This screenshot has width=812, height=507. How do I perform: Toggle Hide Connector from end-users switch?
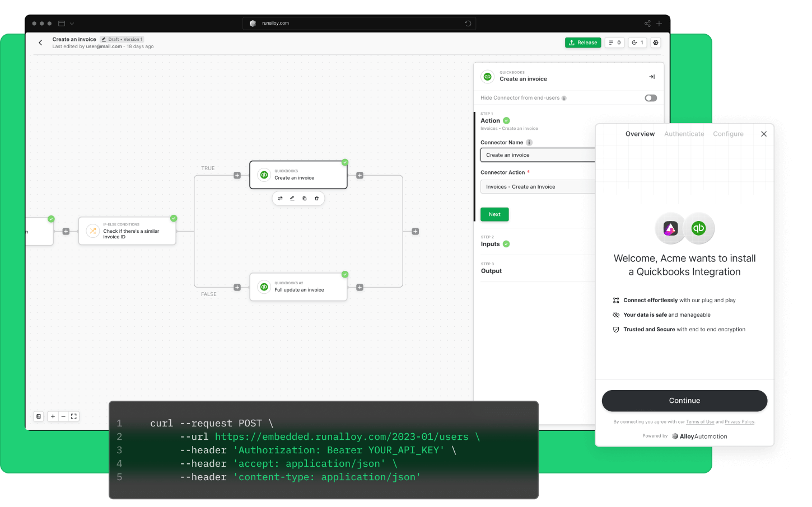pos(651,98)
